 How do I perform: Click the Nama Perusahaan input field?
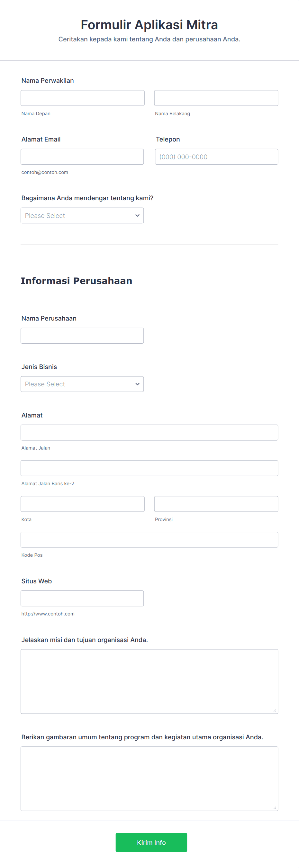click(82, 335)
